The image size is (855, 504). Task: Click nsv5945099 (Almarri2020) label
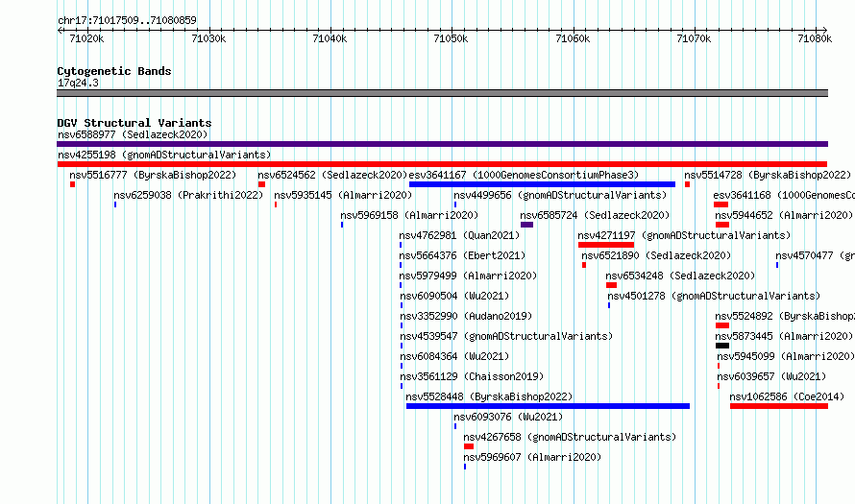tap(786, 356)
